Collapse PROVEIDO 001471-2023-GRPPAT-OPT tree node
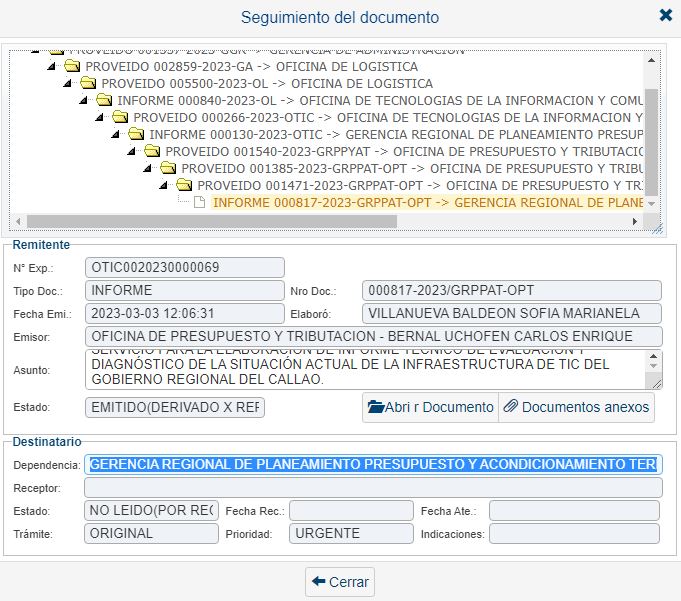 (x=164, y=185)
